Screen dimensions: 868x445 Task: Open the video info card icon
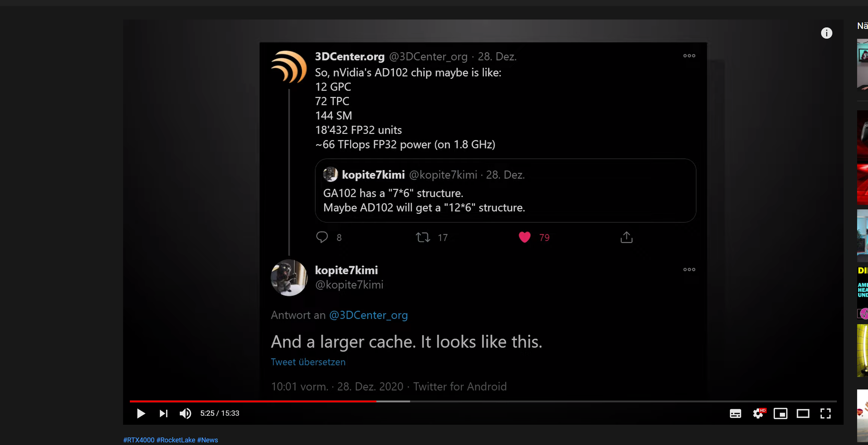tap(826, 33)
